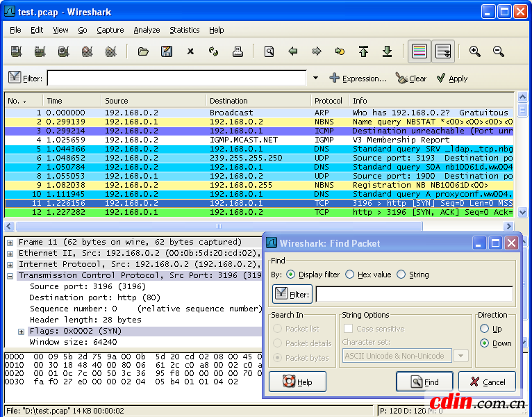This screenshot has height=417, width=532.
Task: Select Packet list search option
Action: (x=278, y=328)
